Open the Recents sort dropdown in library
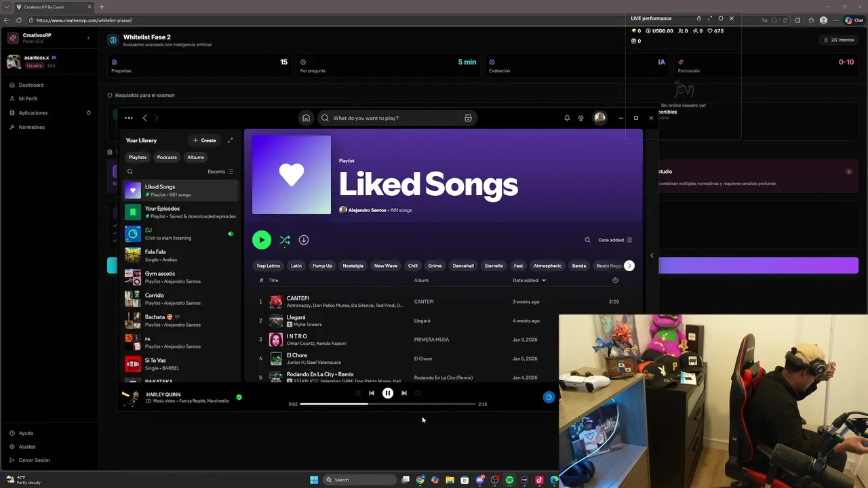The image size is (868, 488). (220, 171)
